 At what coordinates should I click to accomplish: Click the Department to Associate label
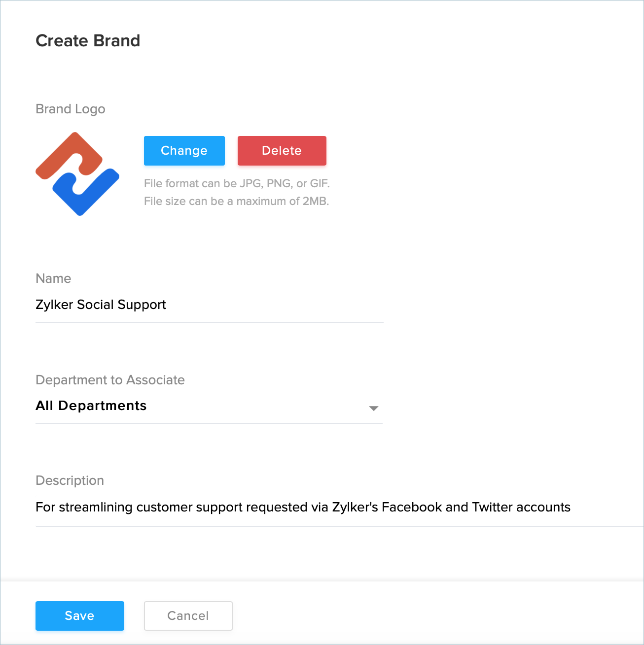click(x=110, y=380)
